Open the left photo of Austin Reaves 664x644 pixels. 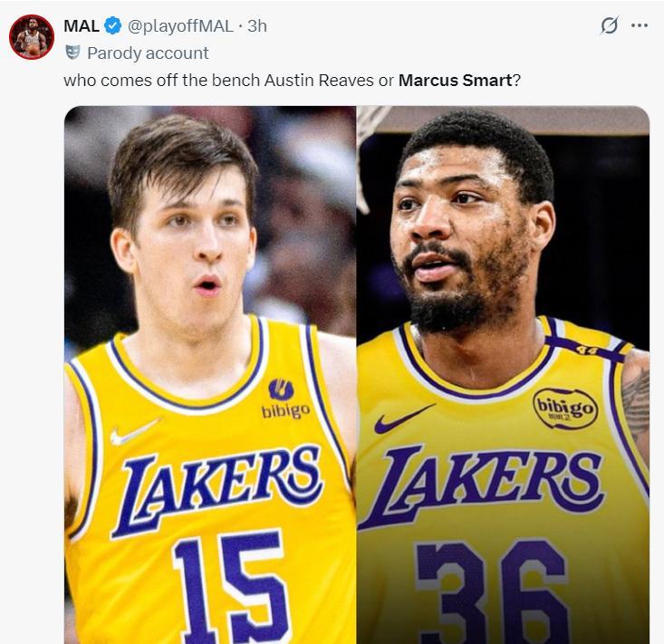pyautogui.click(x=209, y=272)
